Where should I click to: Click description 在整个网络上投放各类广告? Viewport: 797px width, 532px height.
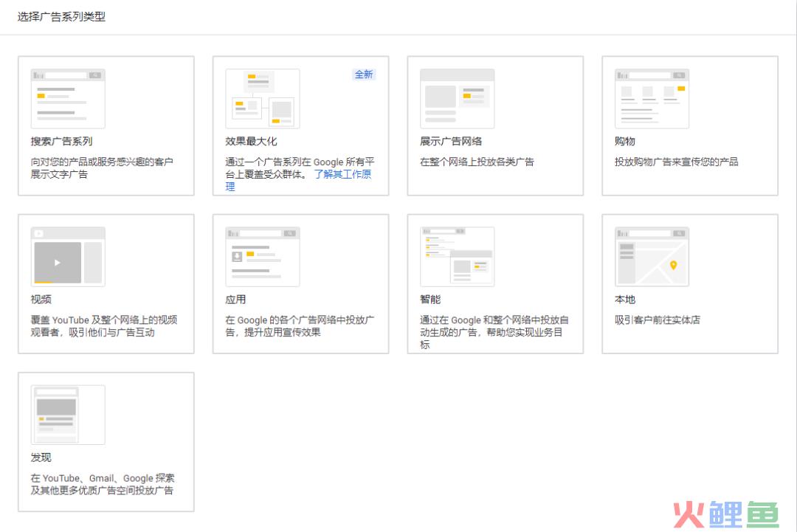coord(477,162)
